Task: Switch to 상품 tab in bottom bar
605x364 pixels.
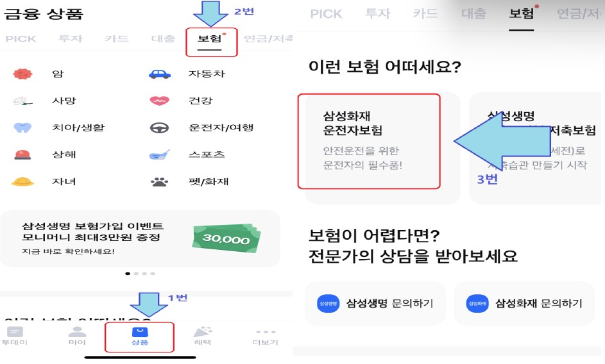Action: click(139, 336)
